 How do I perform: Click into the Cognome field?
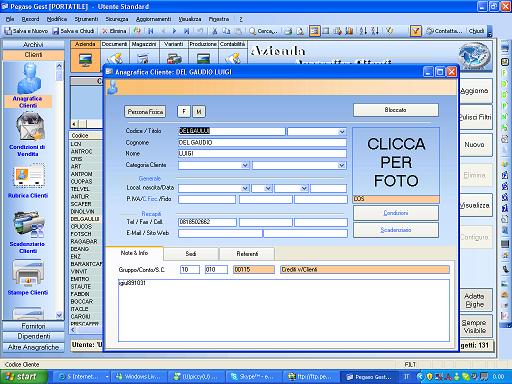pos(262,143)
